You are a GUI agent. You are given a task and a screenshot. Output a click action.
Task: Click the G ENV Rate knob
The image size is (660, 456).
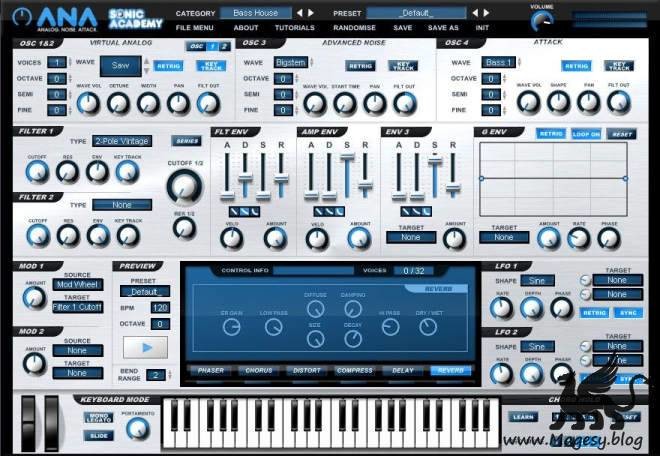pos(579,239)
